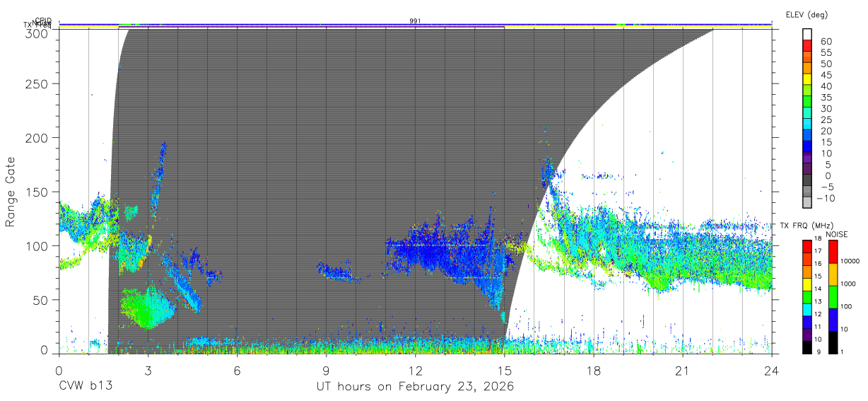
Task: Click the 'CPID' label at top left
Action: pos(43,21)
